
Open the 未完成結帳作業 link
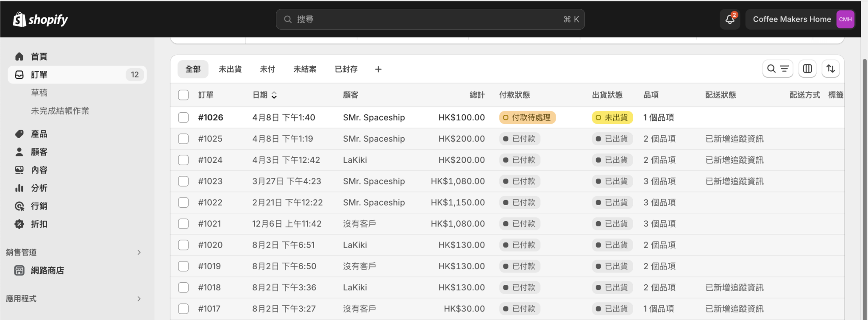60,111
